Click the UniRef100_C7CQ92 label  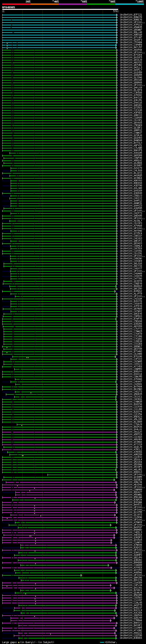coord(131,339)
